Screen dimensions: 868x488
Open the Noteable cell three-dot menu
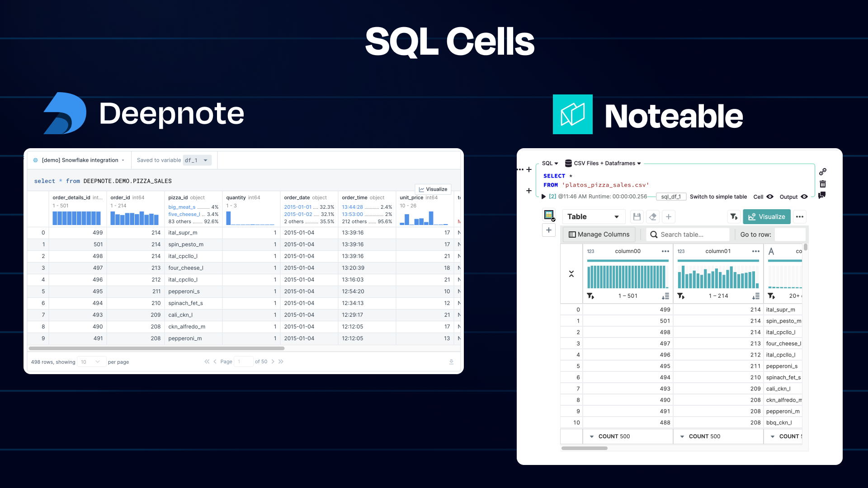pyautogui.click(x=520, y=169)
